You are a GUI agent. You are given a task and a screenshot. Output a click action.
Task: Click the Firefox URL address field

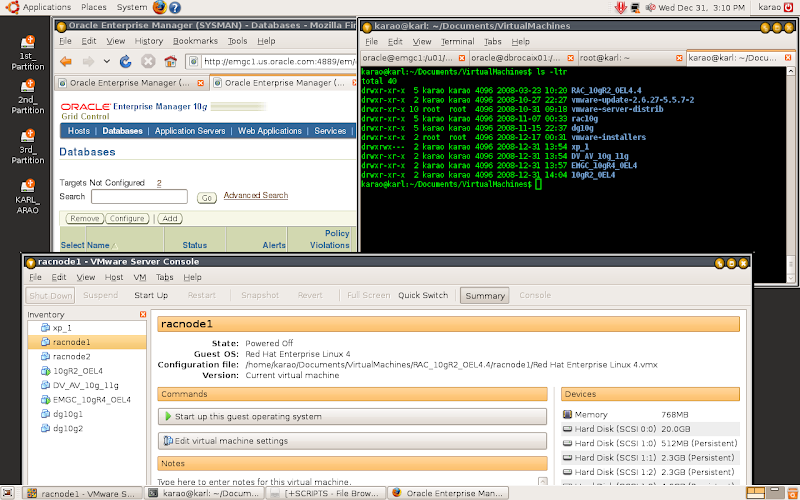click(x=278, y=62)
